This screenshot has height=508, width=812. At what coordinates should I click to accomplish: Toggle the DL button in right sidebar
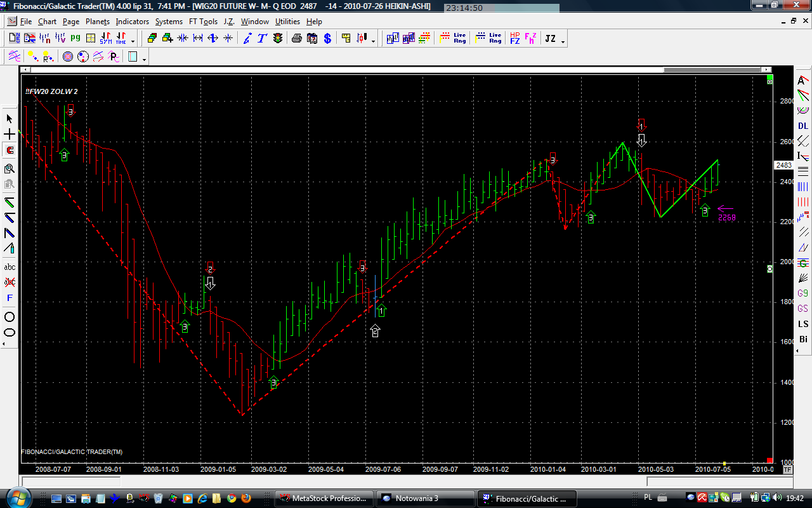tap(803, 126)
